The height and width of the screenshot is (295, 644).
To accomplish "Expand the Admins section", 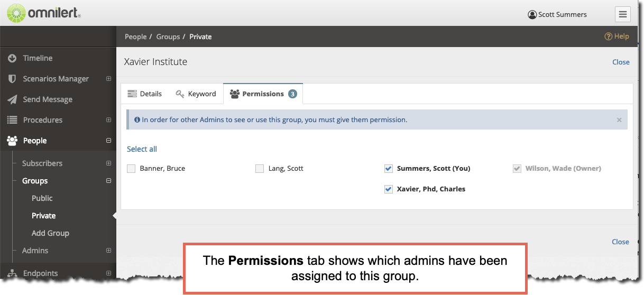I will tap(108, 251).
